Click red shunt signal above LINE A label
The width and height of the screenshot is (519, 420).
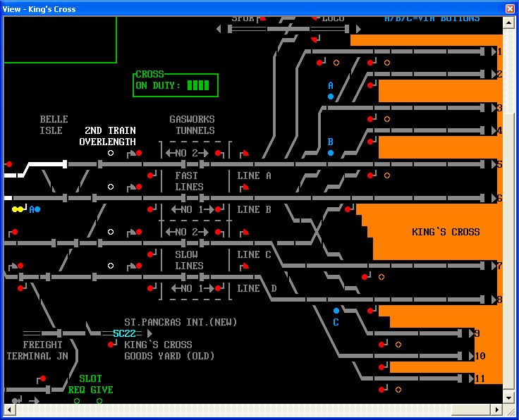tap(245, 153)
